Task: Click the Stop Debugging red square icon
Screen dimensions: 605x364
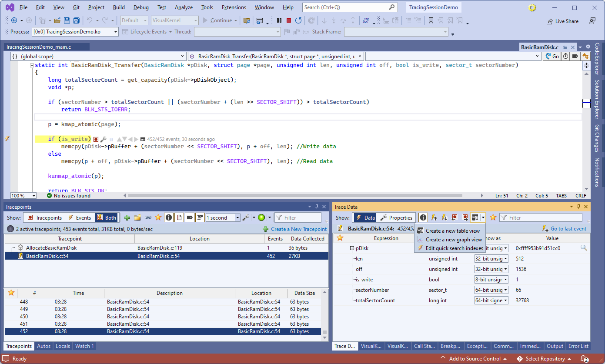Action: coord(289,20)
